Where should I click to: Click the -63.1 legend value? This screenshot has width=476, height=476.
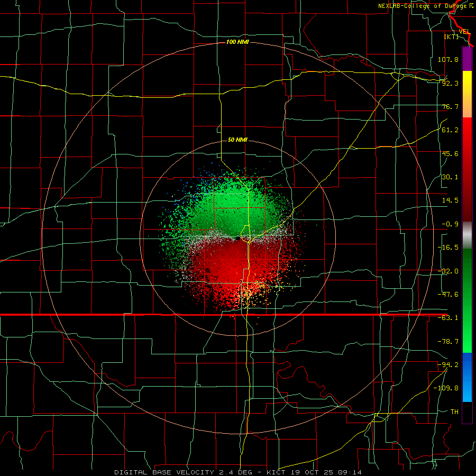tap(448, 318)
